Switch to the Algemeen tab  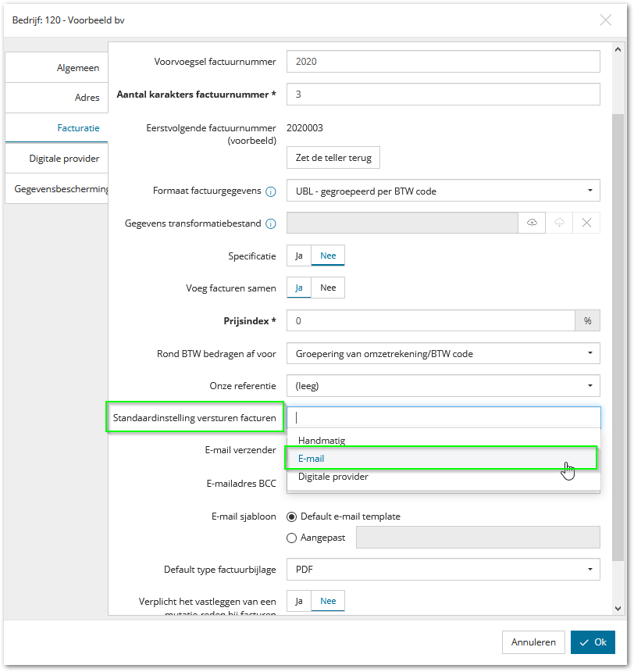coord(56,67)
